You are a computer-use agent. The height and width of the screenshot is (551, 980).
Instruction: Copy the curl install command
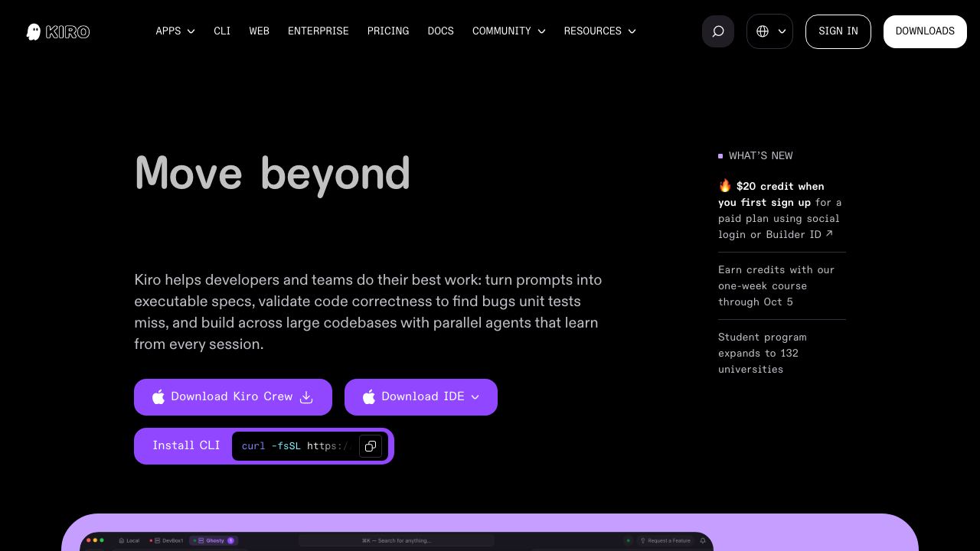(371, 446)
